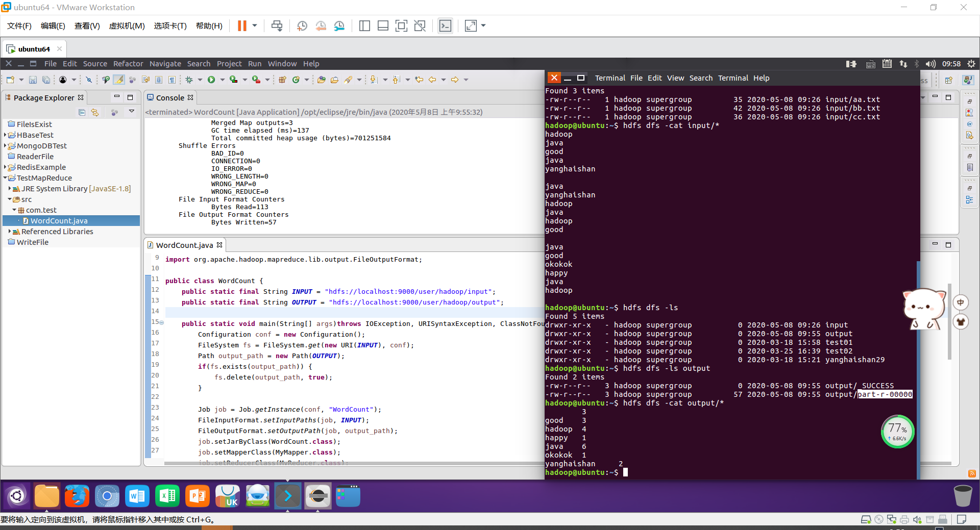Collapse the com.test package node
This screenshot has height=530, width=980.
pyautogui.click(x=14, y=210)
